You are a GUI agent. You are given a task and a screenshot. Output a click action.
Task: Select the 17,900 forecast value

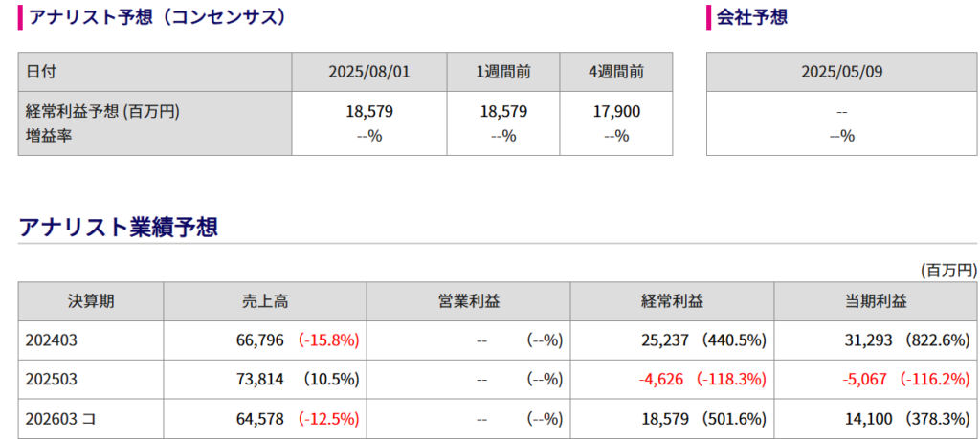point(615,112)
